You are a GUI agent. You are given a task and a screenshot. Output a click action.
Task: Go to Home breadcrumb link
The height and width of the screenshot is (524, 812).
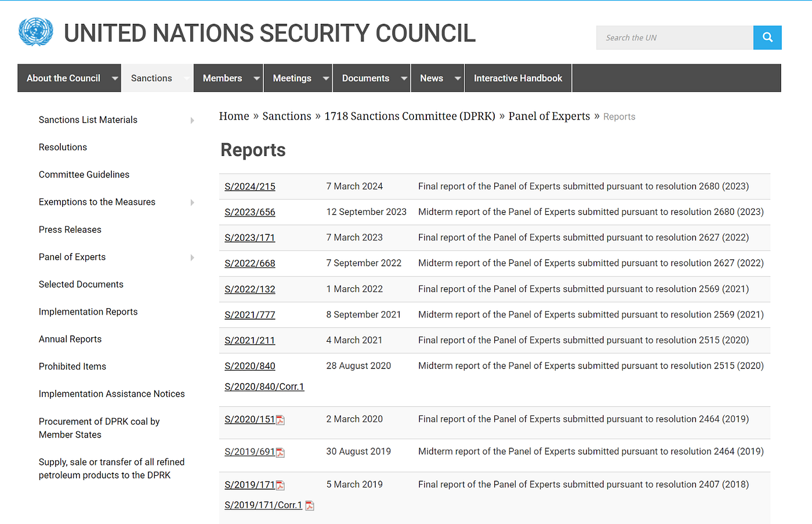click(234, 117)
